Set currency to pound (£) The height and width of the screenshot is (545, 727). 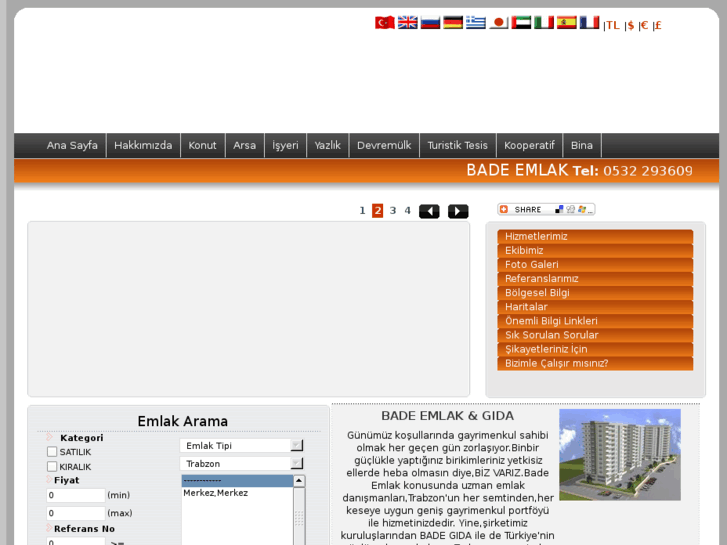(657, 26)
